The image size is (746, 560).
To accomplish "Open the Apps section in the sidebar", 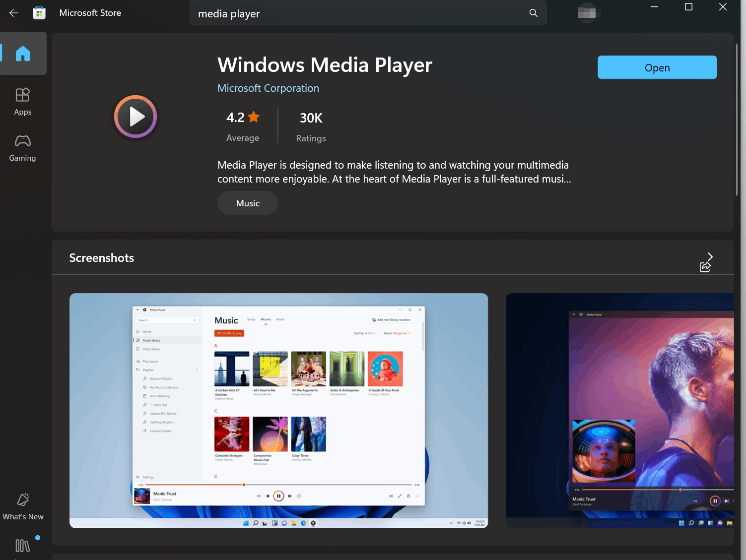I will coord(23,101).
